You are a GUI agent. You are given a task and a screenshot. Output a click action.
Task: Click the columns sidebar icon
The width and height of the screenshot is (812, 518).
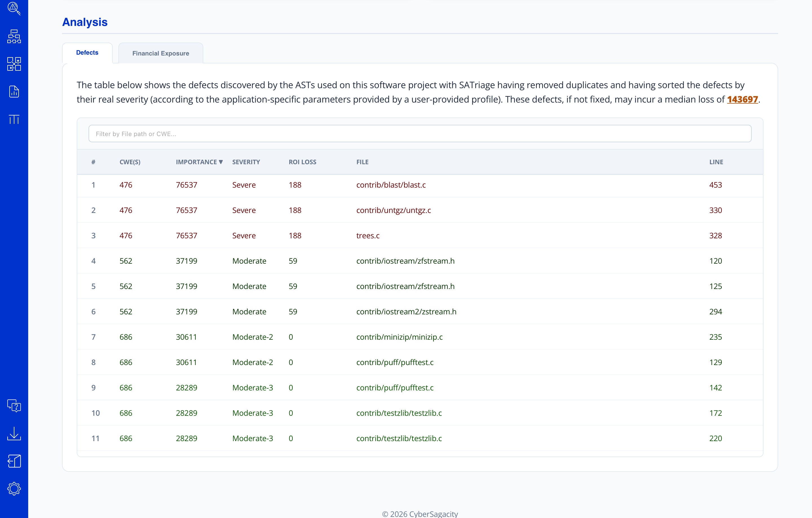pos(14,119)
